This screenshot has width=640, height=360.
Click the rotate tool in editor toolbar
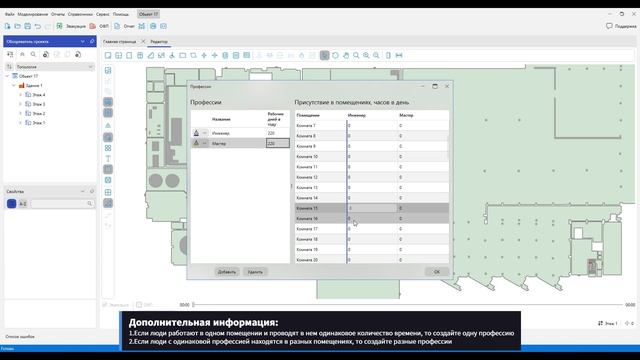coord(335,55)
